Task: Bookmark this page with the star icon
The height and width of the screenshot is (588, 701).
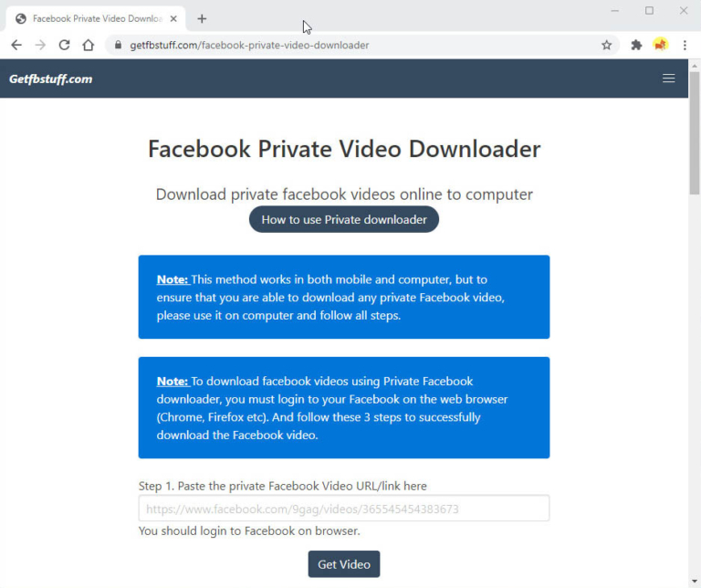Action: coord(606,45)
